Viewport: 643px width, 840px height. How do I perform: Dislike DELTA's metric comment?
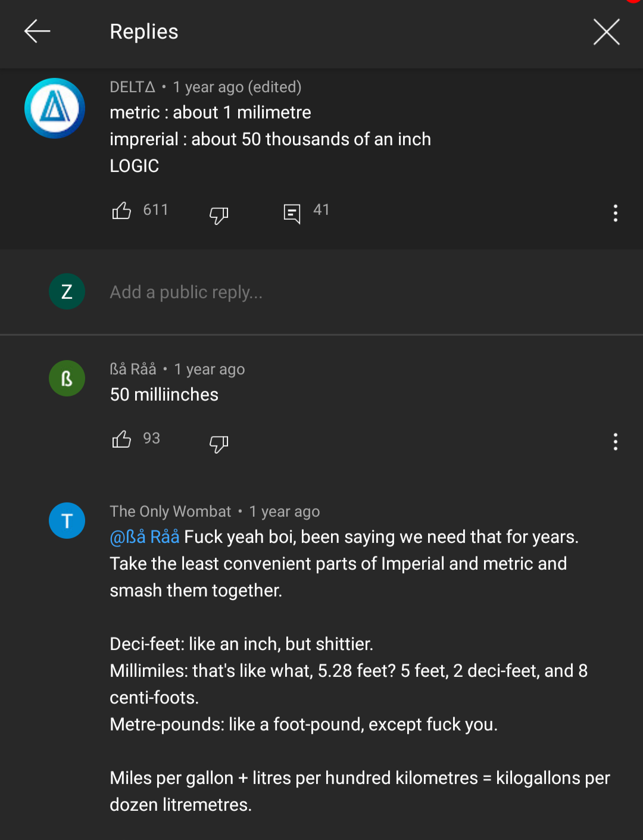(x=219, y=214)
